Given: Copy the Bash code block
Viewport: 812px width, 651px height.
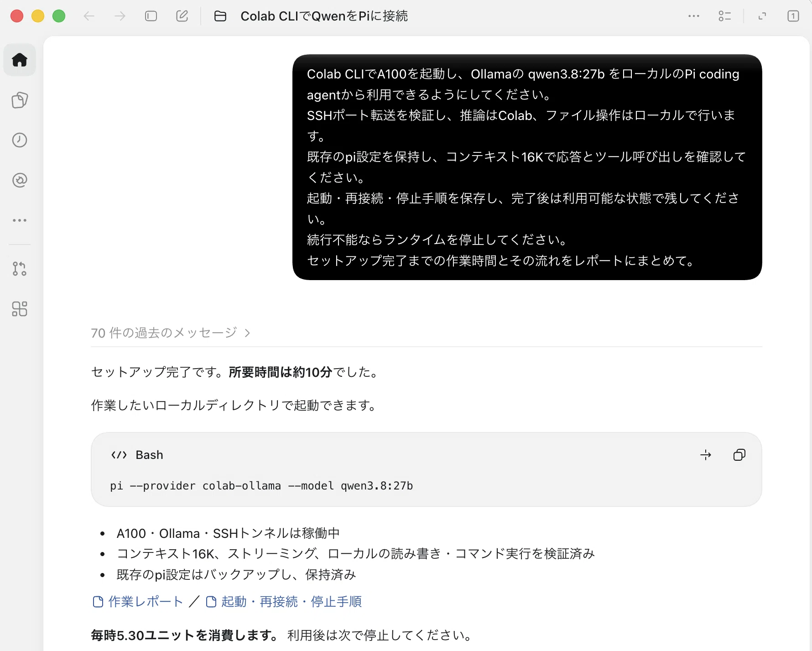Looking at the screenshot, I should (739, 455).
